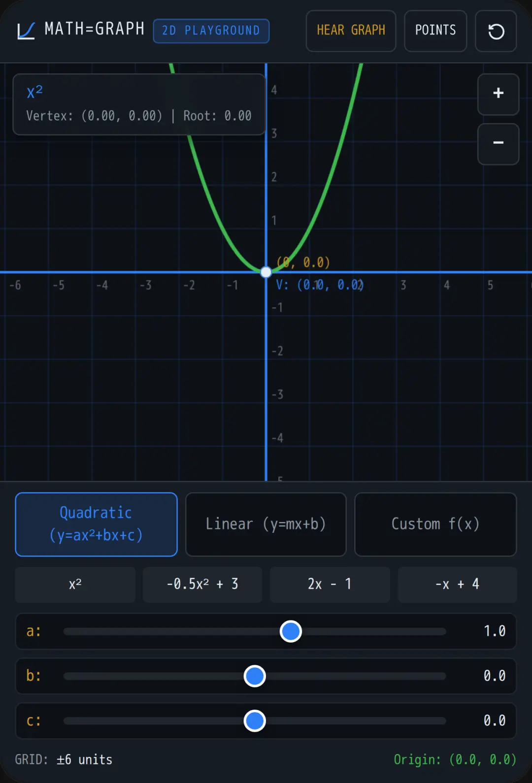Image resolution: width=532 pixels, height=783 pixels.
Task: Toggle the POINTS button
Action: [x=435, y=31]
